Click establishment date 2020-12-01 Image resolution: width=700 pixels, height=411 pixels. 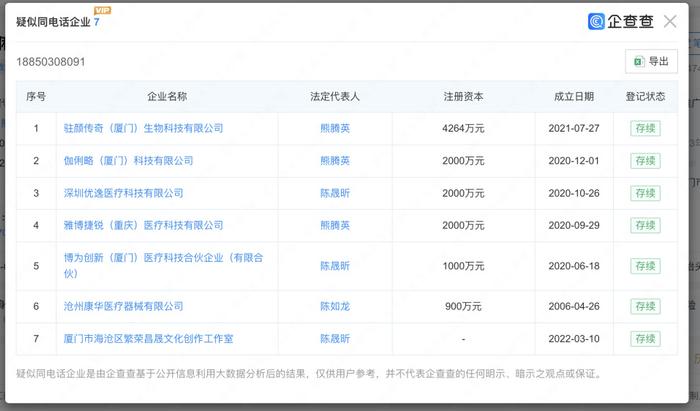coord(574,161)
